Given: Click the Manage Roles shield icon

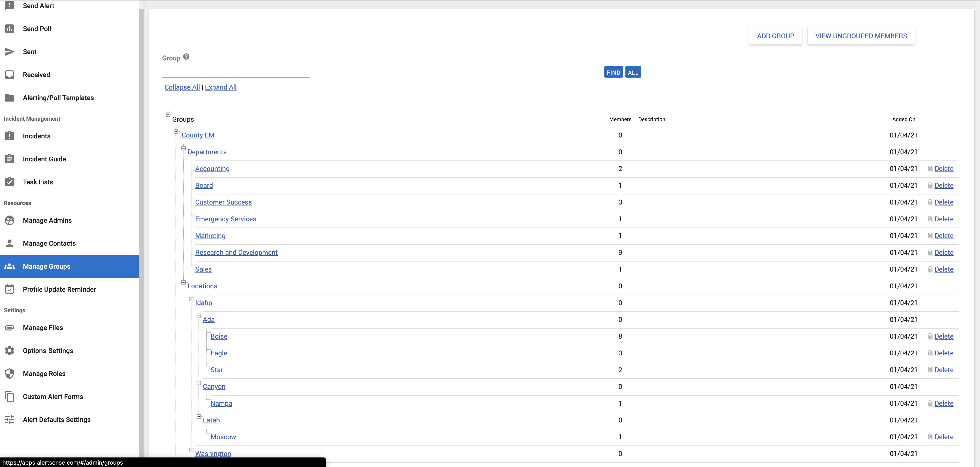Looking at the screenshot, I should (x=10, y=373).
